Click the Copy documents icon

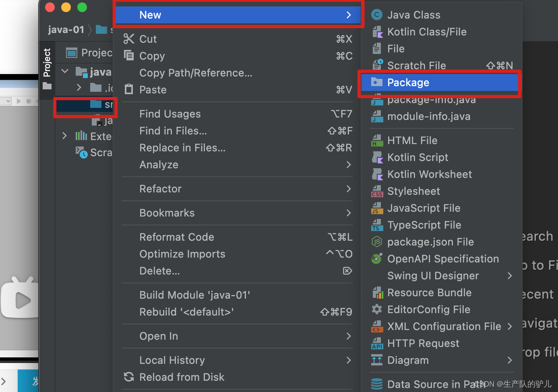coord(129,55)
